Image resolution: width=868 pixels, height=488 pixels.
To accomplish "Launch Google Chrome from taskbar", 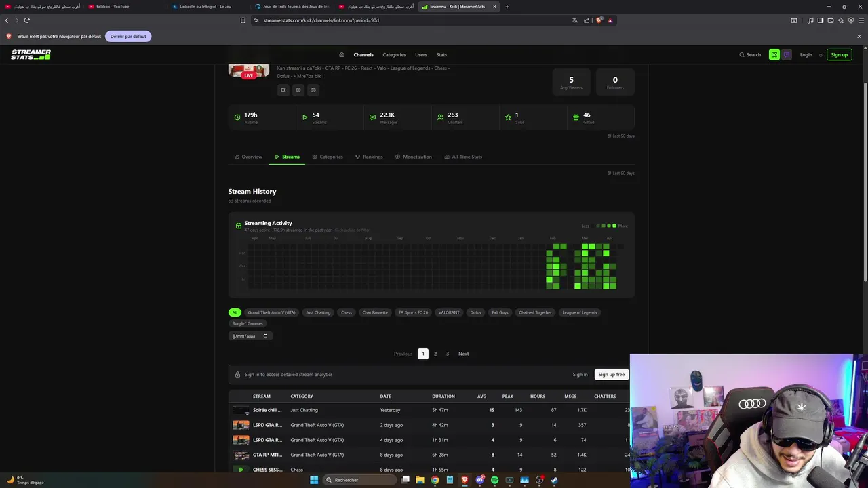I will 435,480.
